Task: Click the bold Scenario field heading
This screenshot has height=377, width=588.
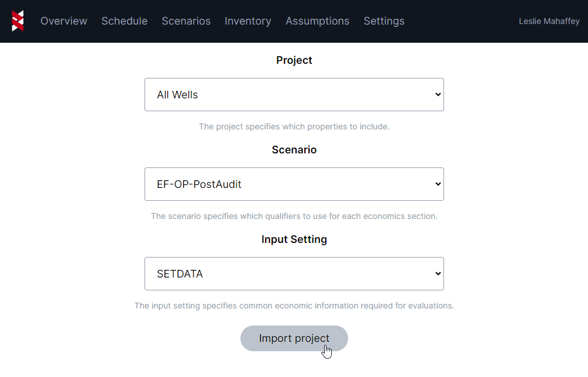Action: click(294, 150)
